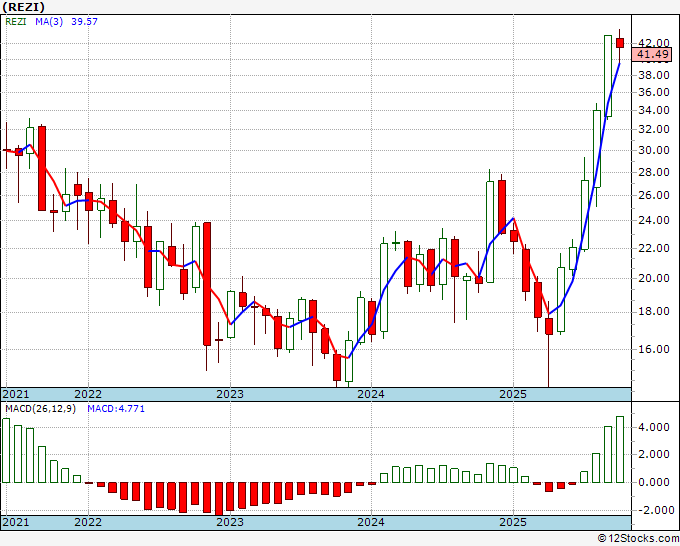Click the tallest green MACD bar at far right
This screenshot has height=546, width=680.
click(x=620, y=449)
